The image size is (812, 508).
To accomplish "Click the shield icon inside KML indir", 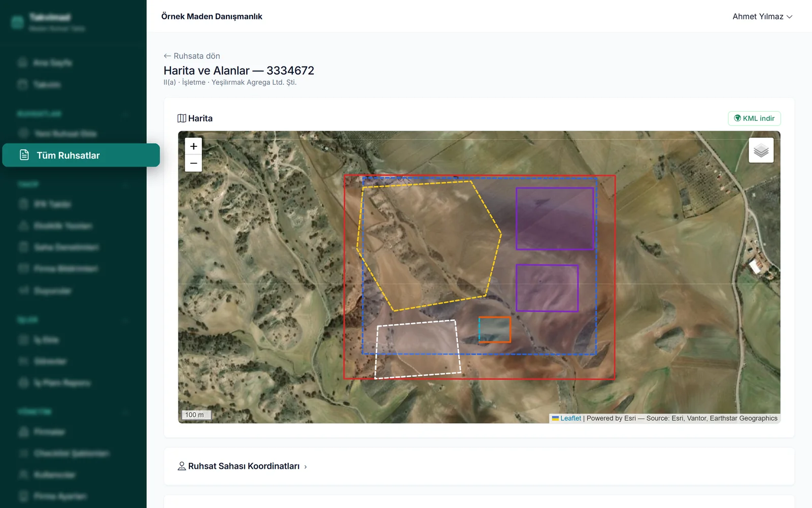I will click(x=737, y=118).
